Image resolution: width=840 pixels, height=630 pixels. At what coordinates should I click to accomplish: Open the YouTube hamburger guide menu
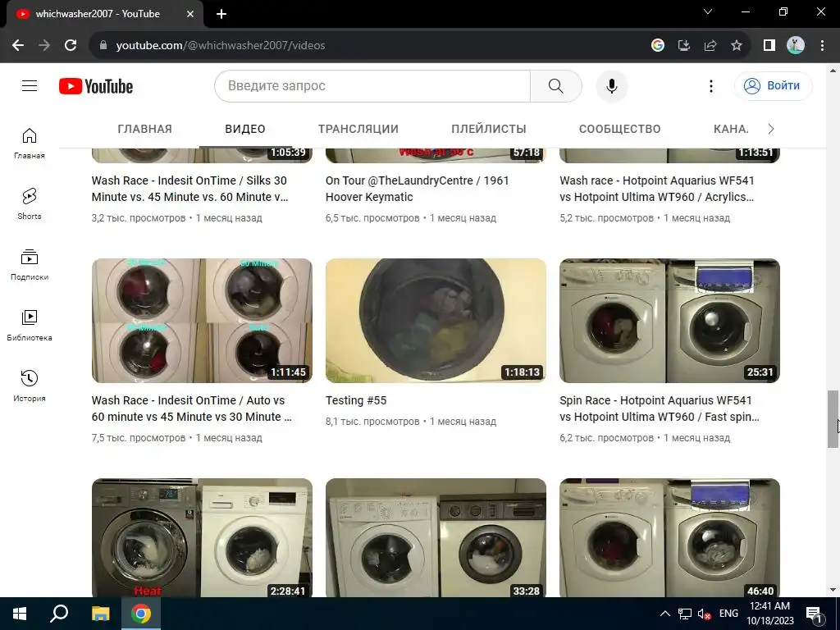(30, 85)
